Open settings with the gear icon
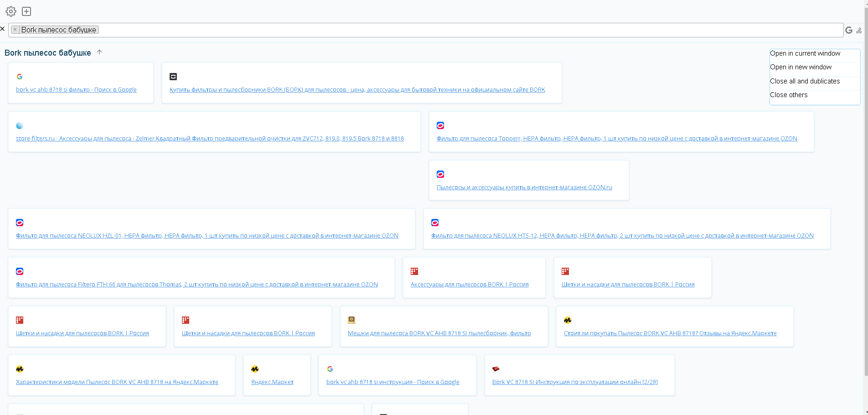 (x=11, y=11)
